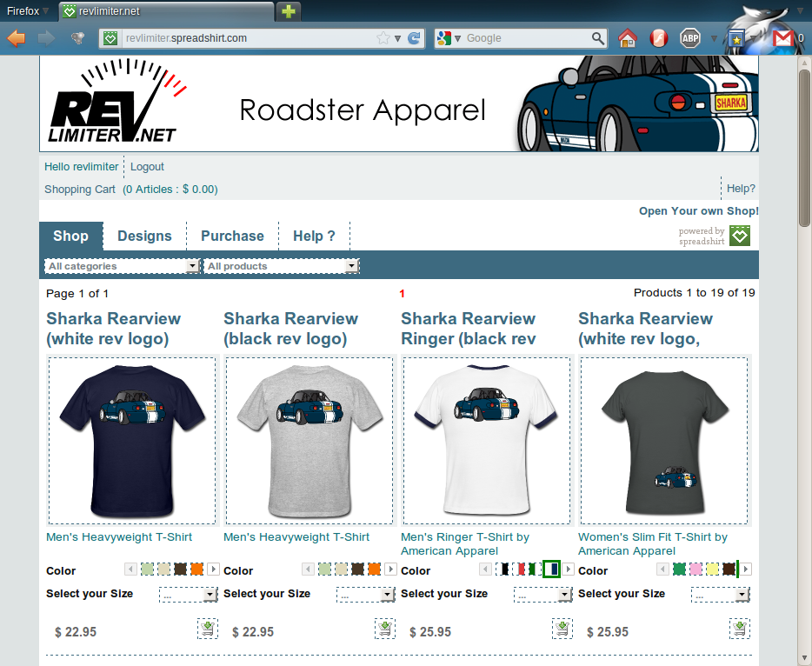Open the All products dropdown
Viewport: 812px width, 666px height.
click(x=281, y=266)
